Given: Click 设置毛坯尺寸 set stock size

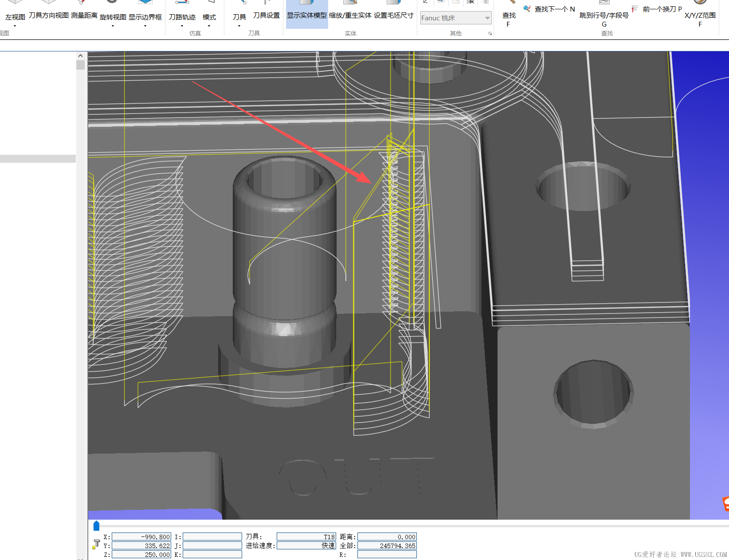Looking at the screenshot, I should (393, 15).
